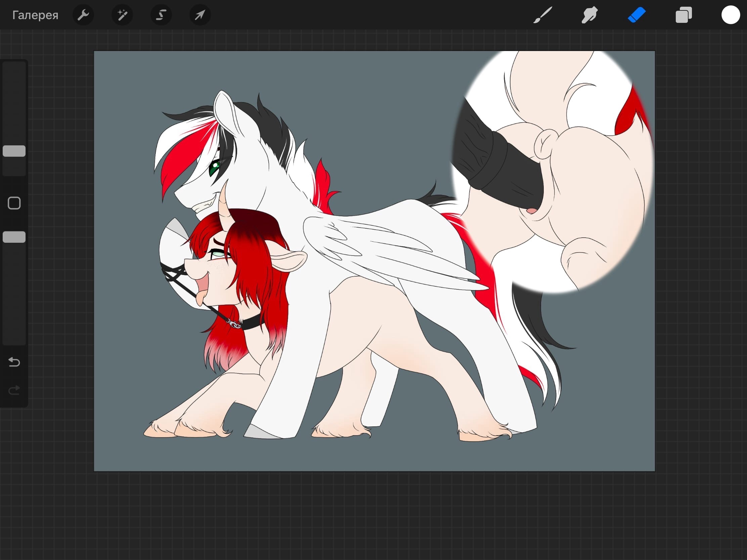Open the Галерея gallery view

coord(35,15)
